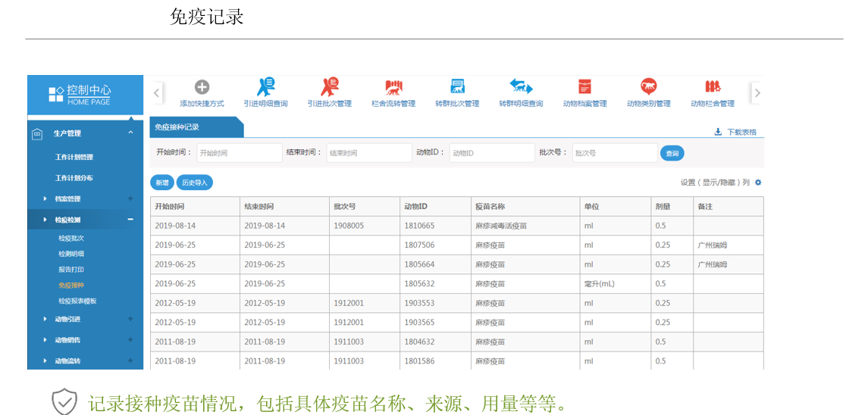Select 检测明细 submenu item
868x415 pixels.
(71, 254)
